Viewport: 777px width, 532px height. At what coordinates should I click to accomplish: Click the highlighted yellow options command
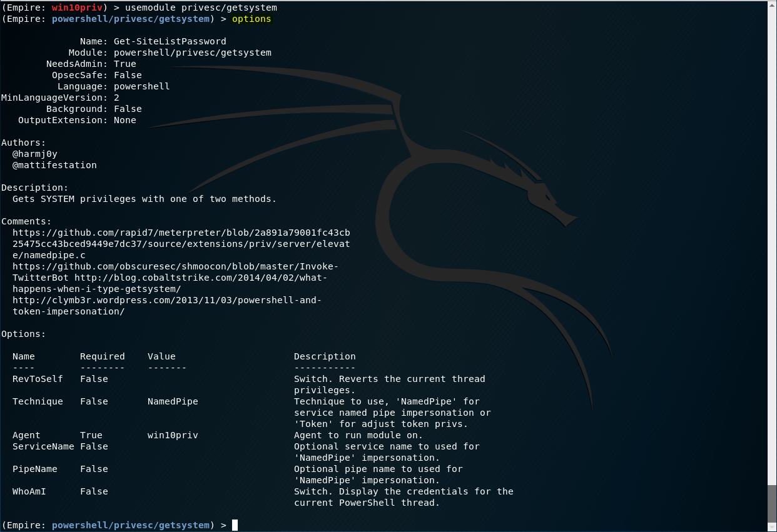tap(251, 19)
